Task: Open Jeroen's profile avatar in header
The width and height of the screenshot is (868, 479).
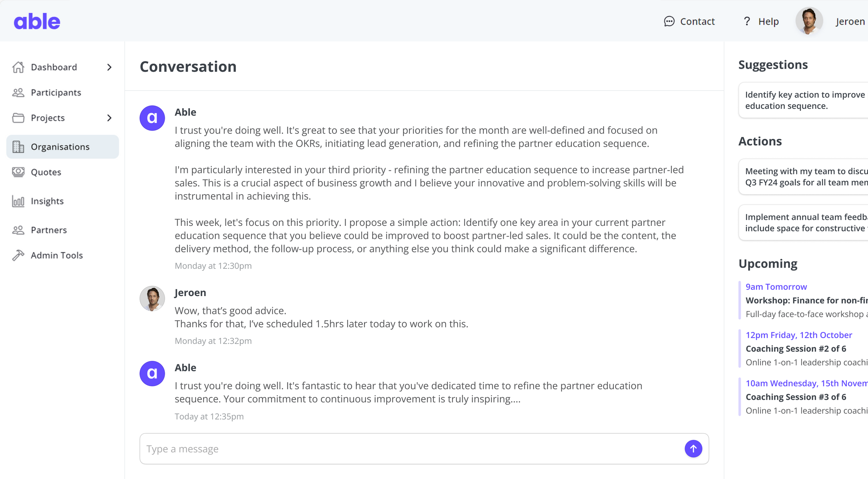Action: coord(809,21)
